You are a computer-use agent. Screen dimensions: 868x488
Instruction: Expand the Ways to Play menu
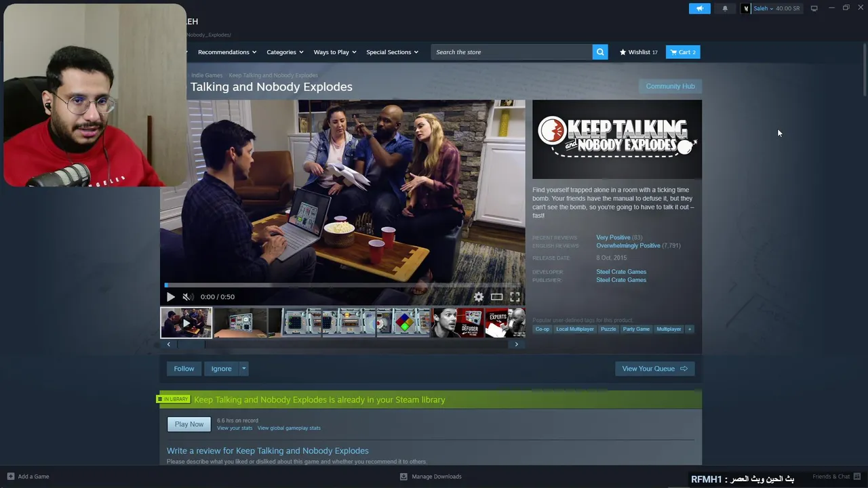pyautogui.click(x=335, y=52)
